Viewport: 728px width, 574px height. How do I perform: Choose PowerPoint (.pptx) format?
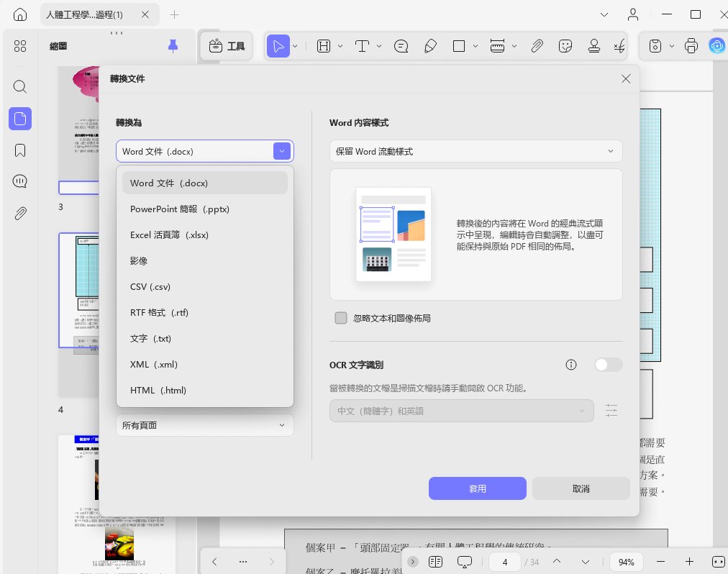[x=205, y=209]
